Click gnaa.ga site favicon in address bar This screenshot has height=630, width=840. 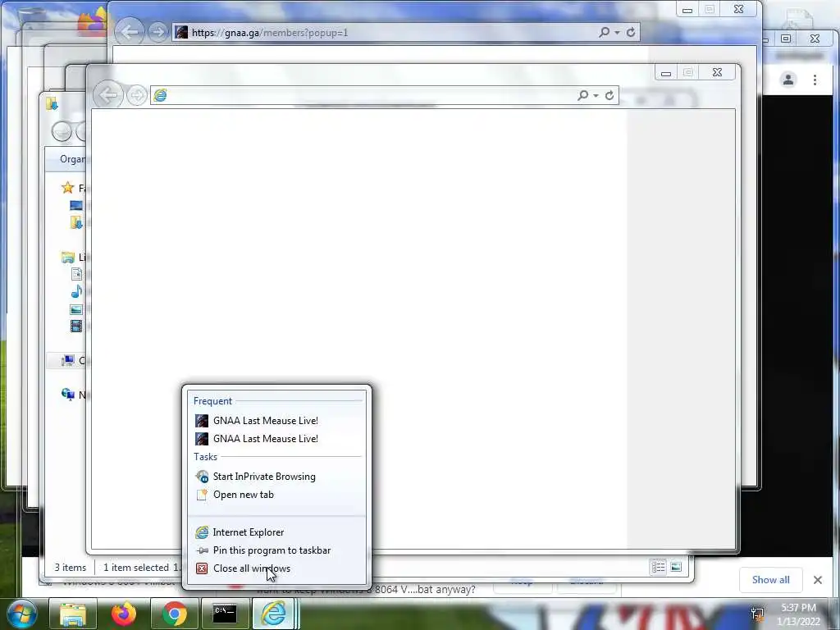(x=181, y=33)
